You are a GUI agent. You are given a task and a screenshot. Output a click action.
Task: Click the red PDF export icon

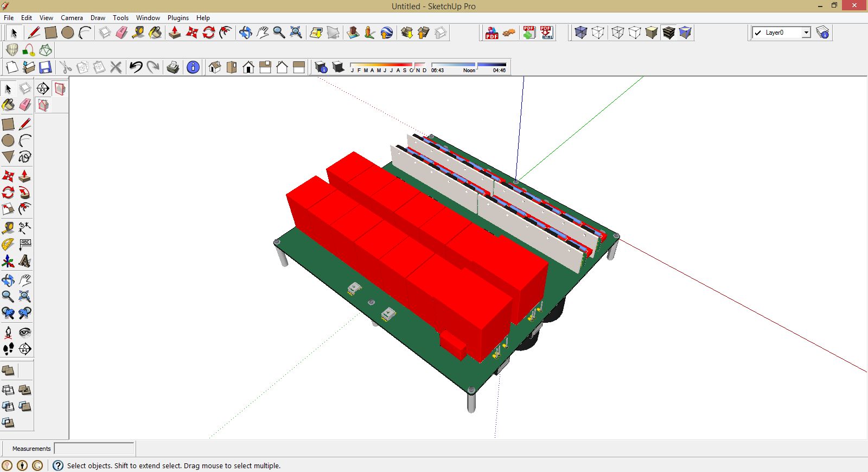pyautogui.click(x=492, y=33)
